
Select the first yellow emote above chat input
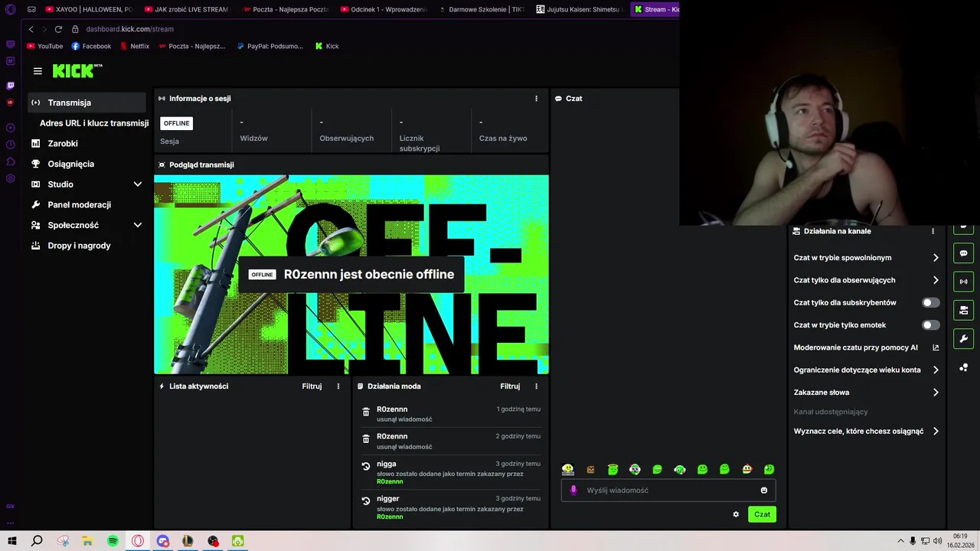coord(568,469)
